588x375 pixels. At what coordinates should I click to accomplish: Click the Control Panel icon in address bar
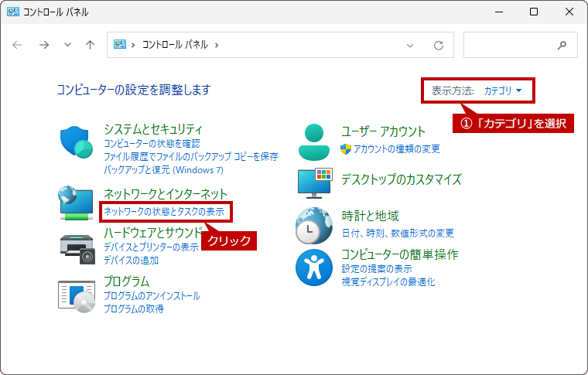(x=120, y=45)
